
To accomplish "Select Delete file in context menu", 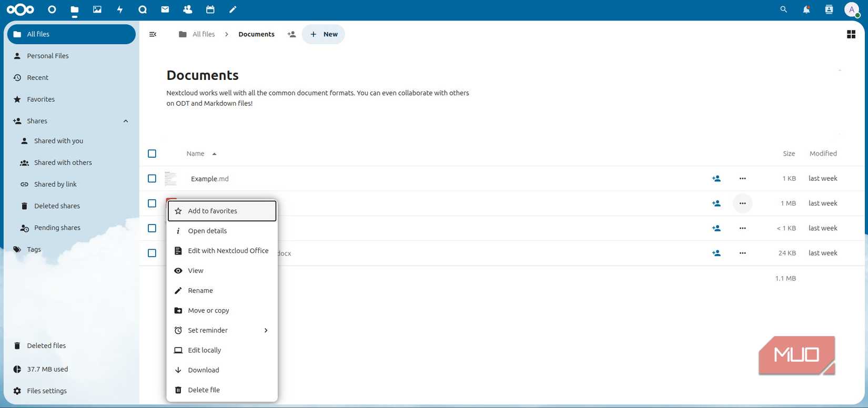I will (x=222, y=390).
